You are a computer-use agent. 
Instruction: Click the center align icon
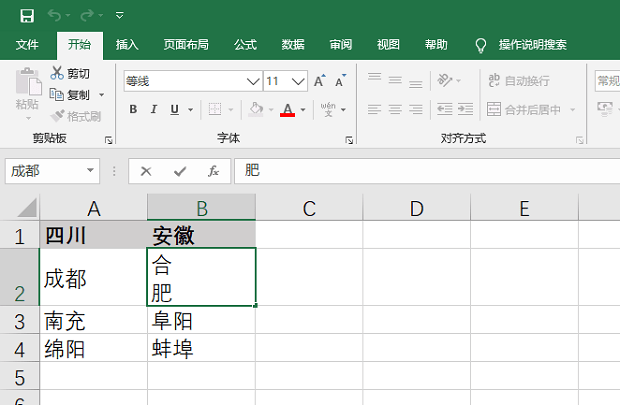(x=395, y=109)
